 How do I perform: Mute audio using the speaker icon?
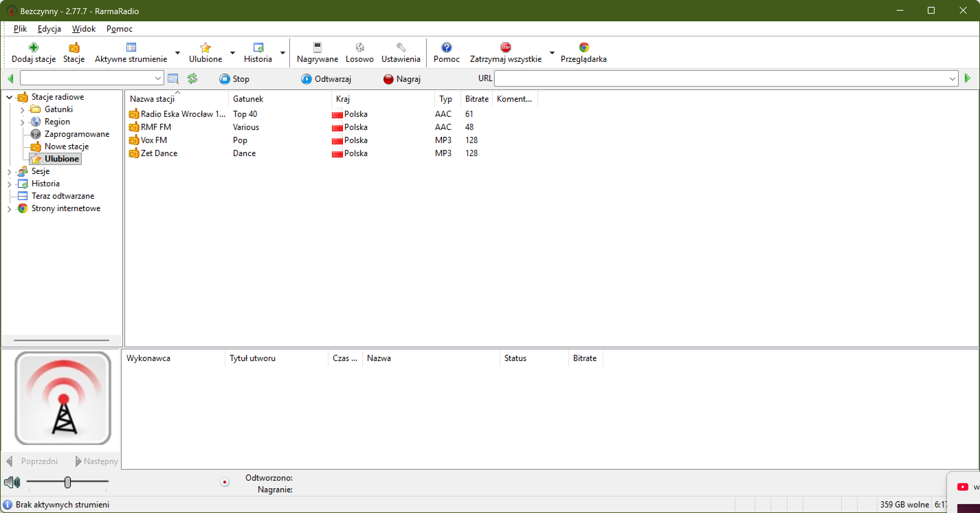point(12,482)
